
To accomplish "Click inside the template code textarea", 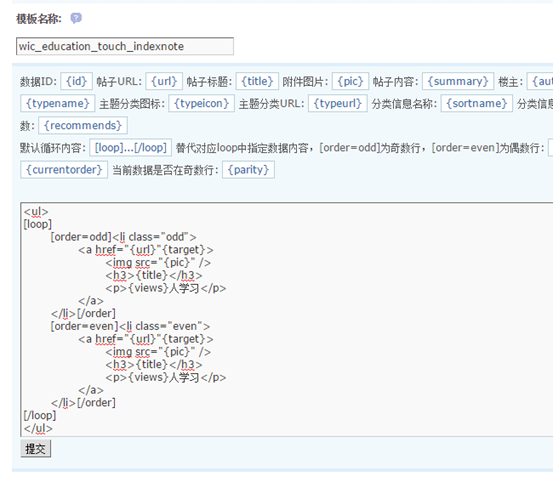I will tap(287, 319).
